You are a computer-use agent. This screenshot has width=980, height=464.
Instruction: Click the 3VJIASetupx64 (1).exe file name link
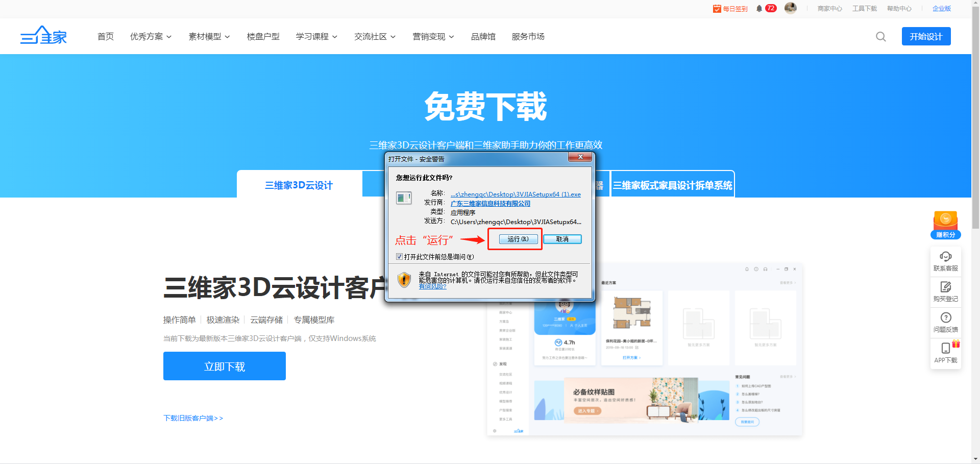pyautogui.click(x=516, y=194)
